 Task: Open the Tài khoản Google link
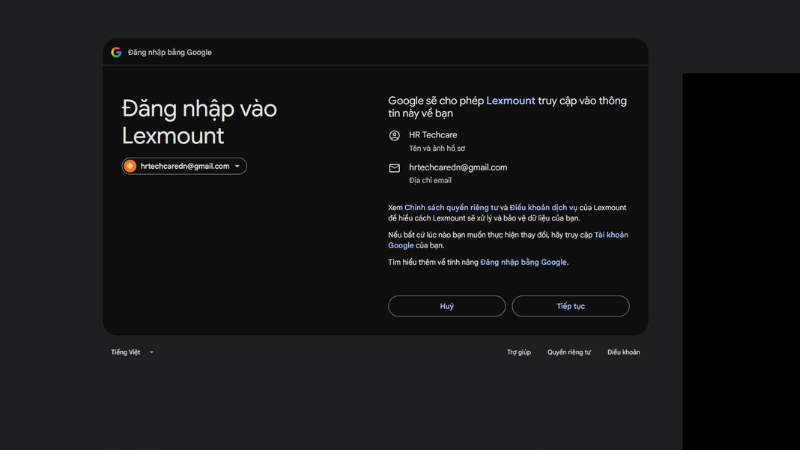(x=508, y=240)
